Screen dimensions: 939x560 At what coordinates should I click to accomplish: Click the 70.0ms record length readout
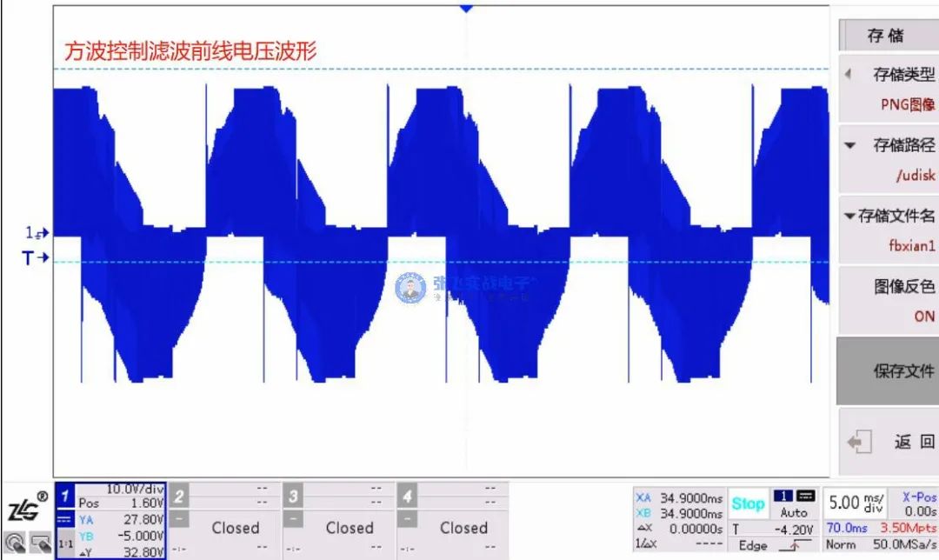(x=847, y=528)
